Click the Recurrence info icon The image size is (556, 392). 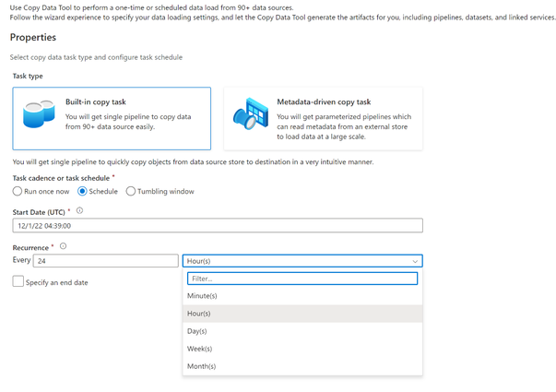63,246
